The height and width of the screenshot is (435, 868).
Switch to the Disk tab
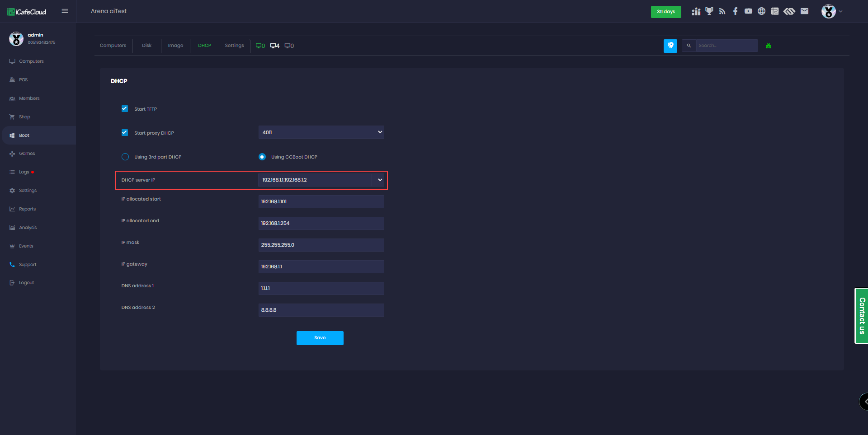pos(146,45)
